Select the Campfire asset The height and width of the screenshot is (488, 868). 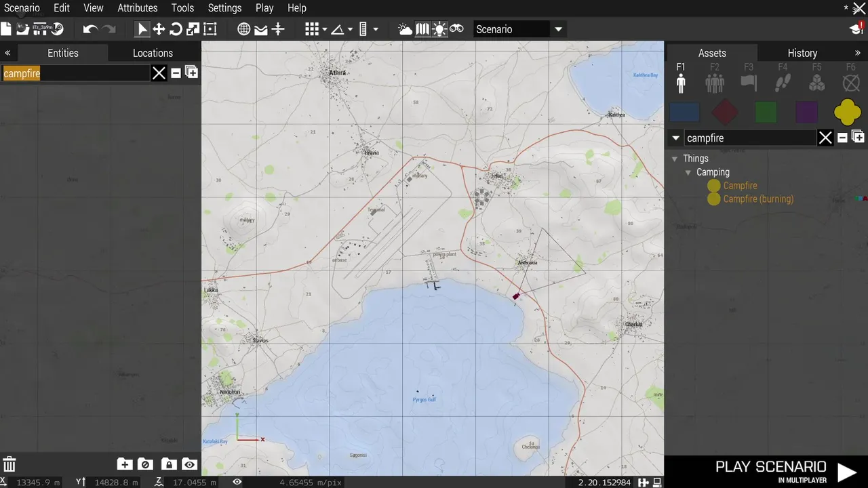[740, 186]
